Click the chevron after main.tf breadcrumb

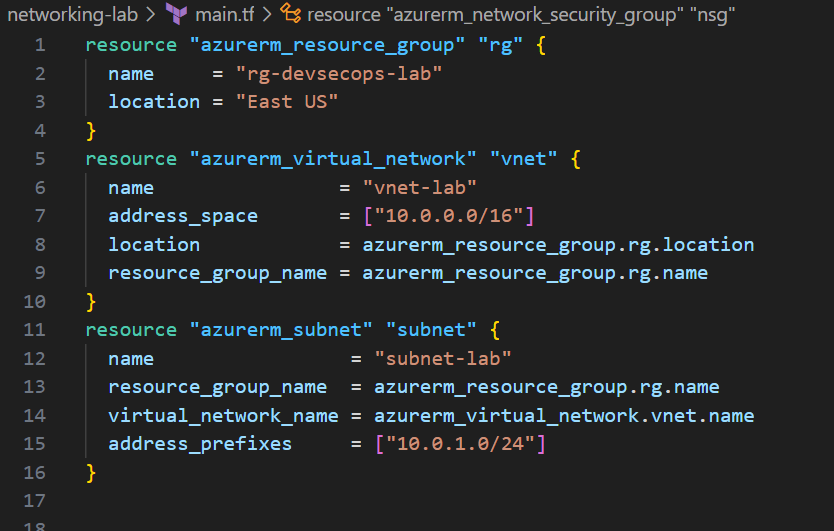(267, 13)
